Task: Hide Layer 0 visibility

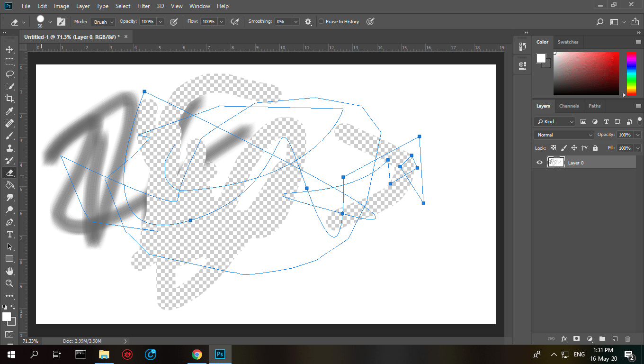Action: click(x=539, y=163)
